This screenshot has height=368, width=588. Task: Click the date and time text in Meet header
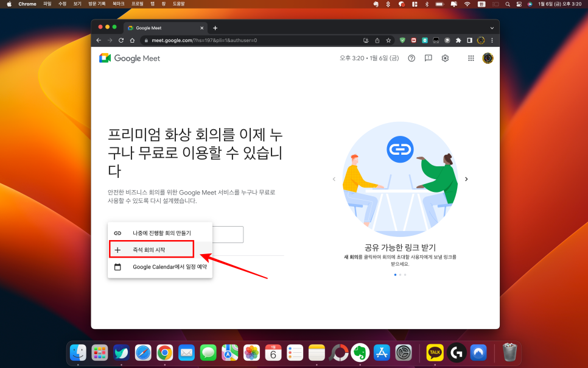click(x=369, y=58)
